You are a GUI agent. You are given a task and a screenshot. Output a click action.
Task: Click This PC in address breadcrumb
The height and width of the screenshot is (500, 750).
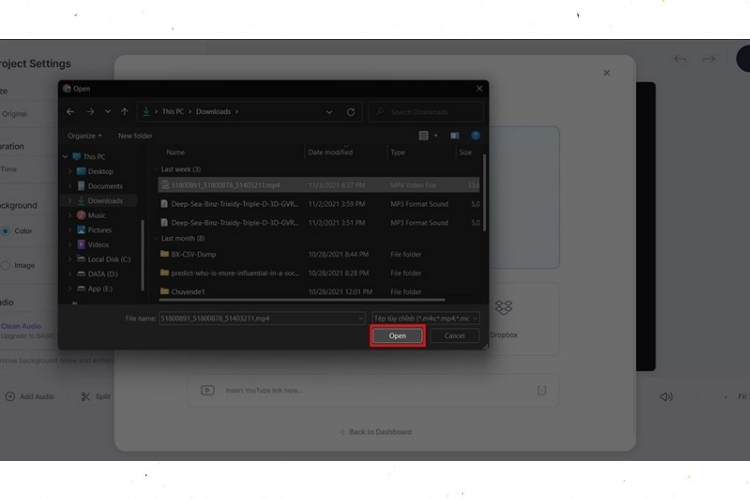(x=173, y=111)
